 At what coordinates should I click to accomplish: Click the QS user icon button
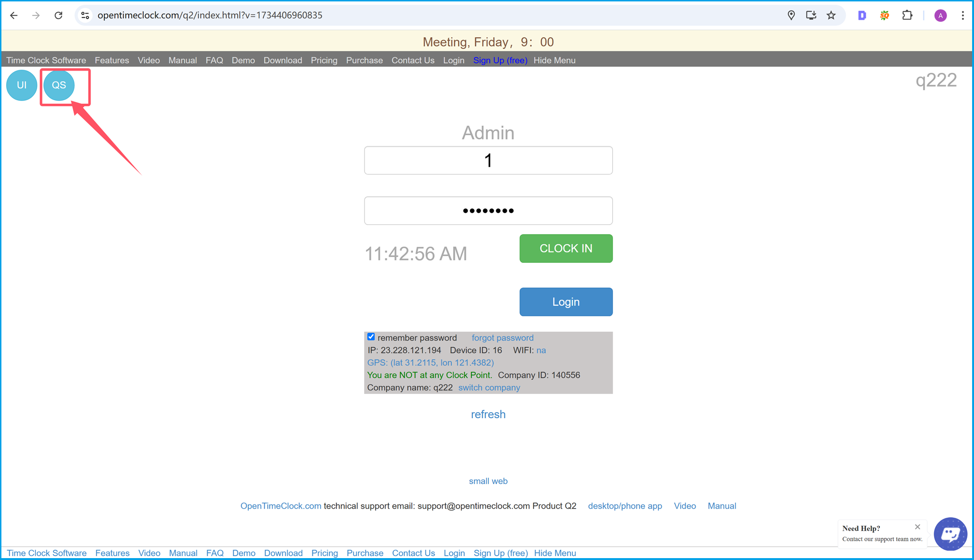point(59,84)
